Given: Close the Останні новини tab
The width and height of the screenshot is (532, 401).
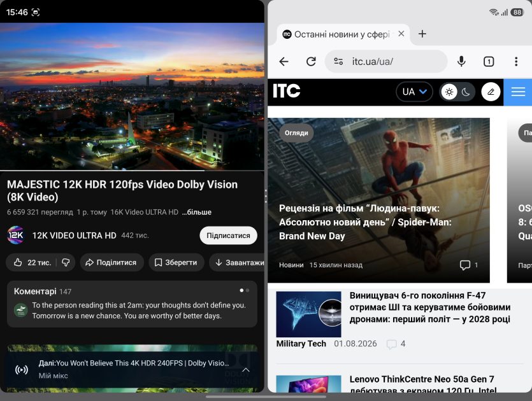Looking at the screenshot, I should (401, 34).
